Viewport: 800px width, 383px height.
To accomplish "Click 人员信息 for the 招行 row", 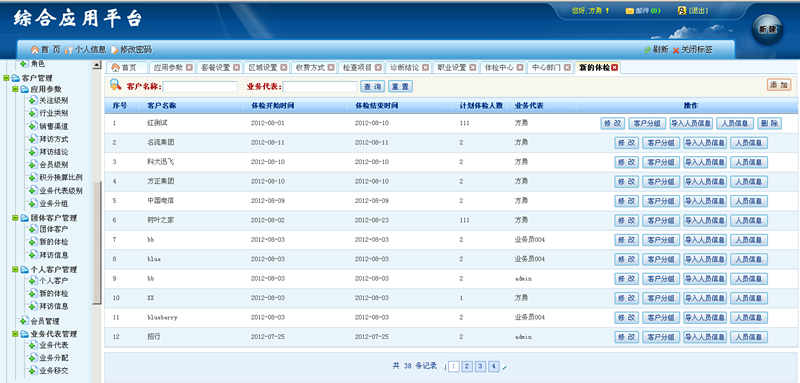I will pos(749,337).
